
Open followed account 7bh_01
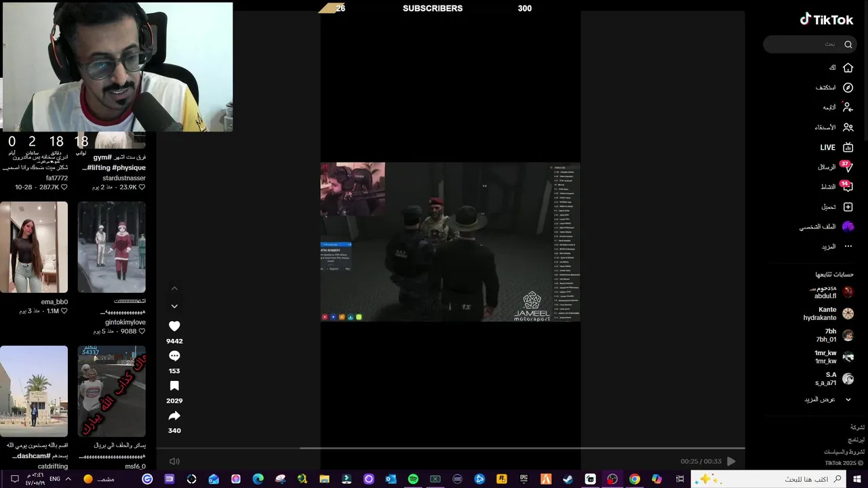(x=835, y=335)
